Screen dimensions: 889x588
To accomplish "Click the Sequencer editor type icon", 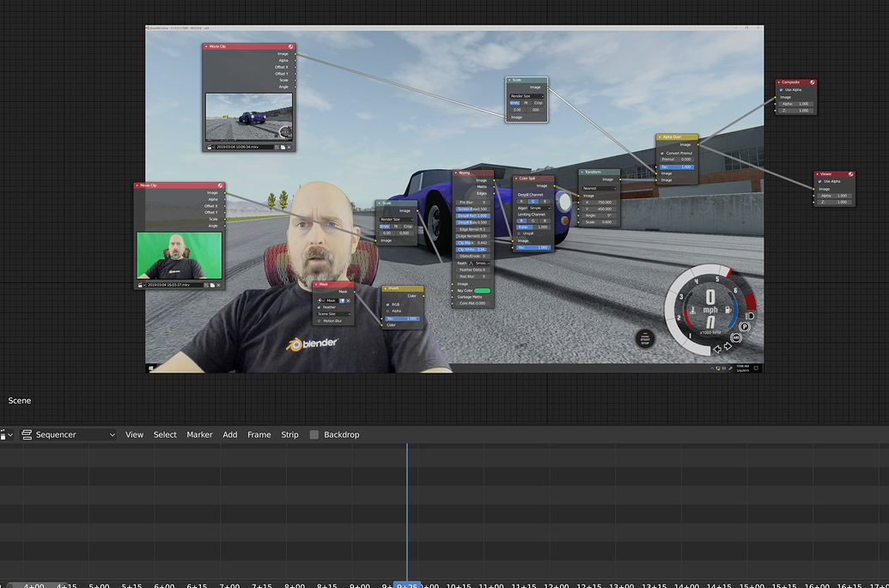I will [27, 435].
